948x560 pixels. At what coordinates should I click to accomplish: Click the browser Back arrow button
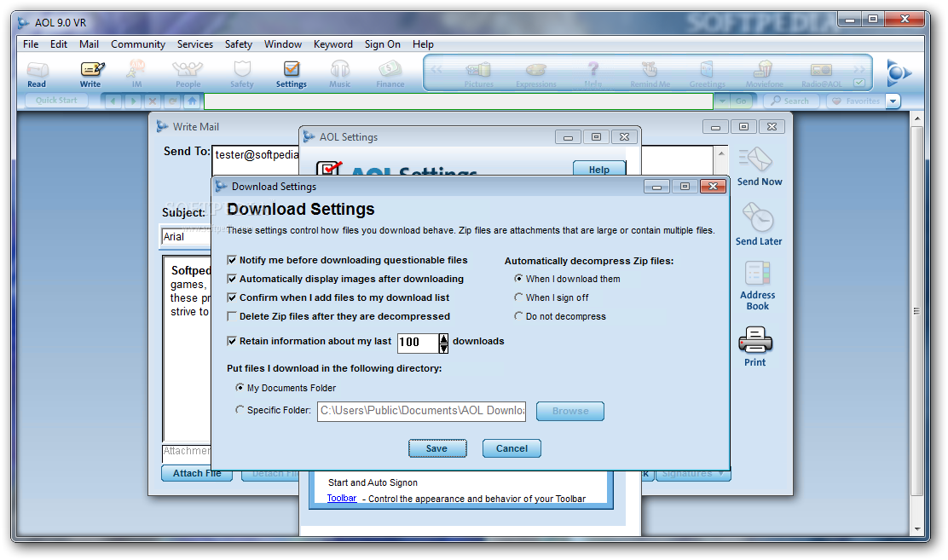coord(113,101)
